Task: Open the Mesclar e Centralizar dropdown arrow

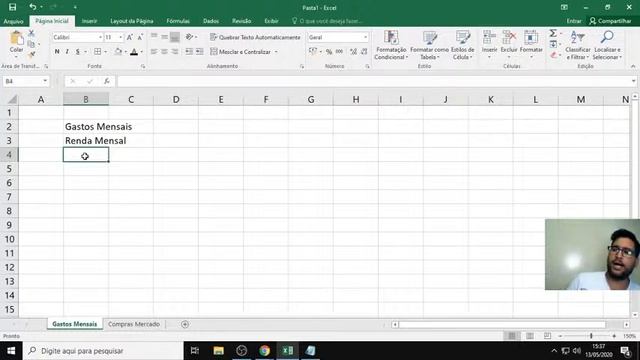Action: (x=276, y=52)
